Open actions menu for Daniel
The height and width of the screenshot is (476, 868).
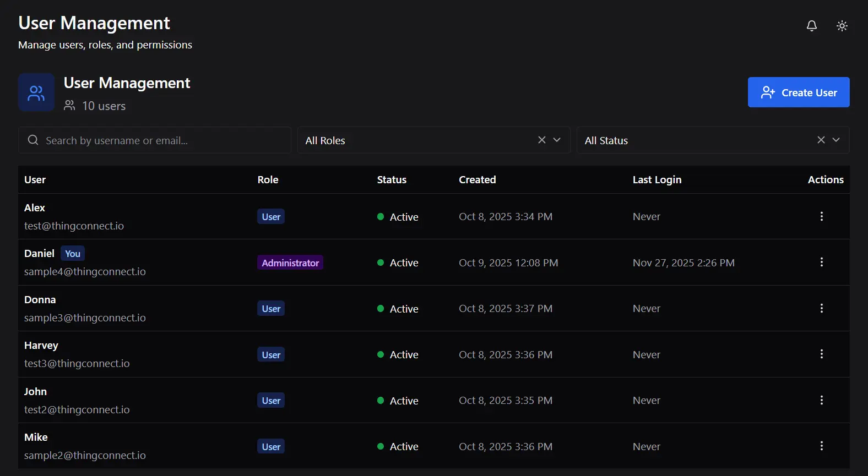point(821,262)
